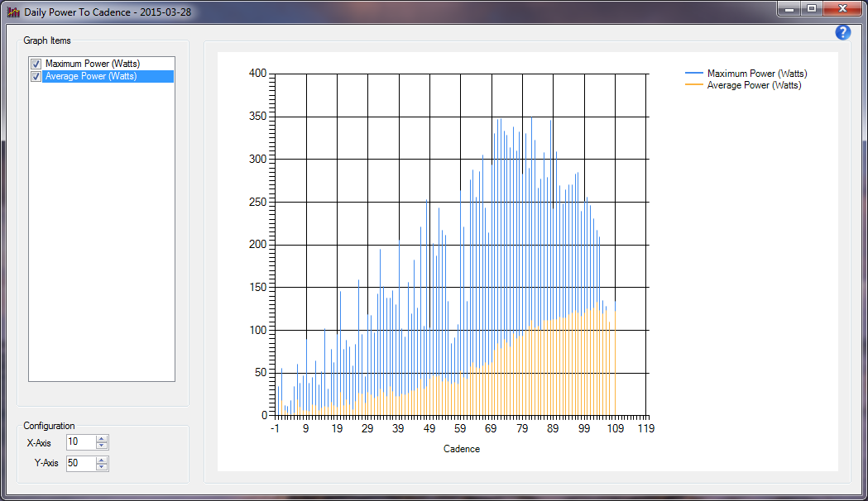This screenshot has height=501, width=868.
Task: Click the Cadence axis title below chart
Action: click(x=461, y=449)
